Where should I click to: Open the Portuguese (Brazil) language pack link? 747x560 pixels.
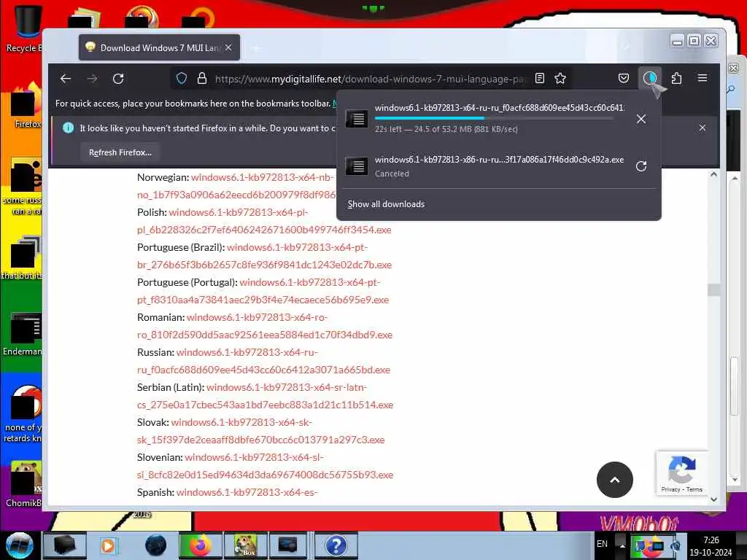click(264, 256)
